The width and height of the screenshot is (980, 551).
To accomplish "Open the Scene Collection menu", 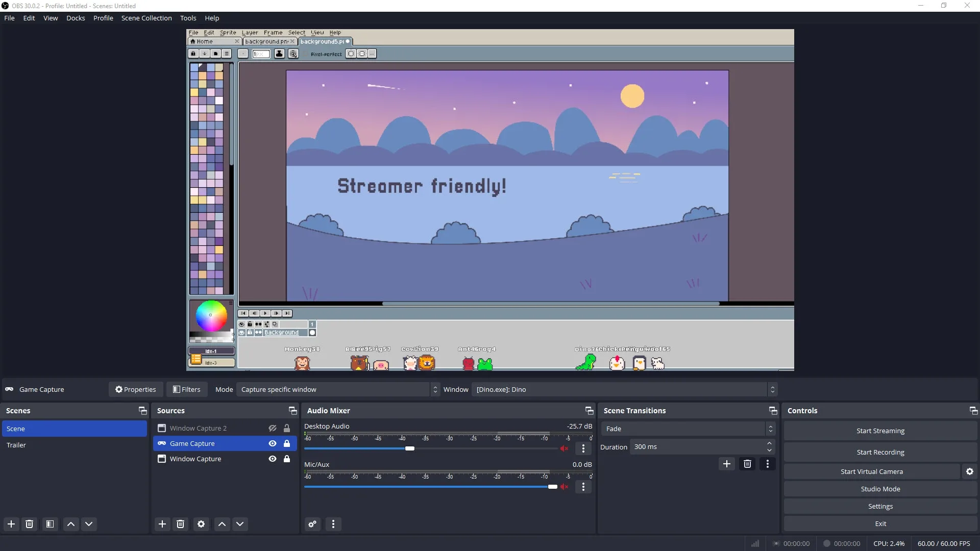I will (146, 18).
